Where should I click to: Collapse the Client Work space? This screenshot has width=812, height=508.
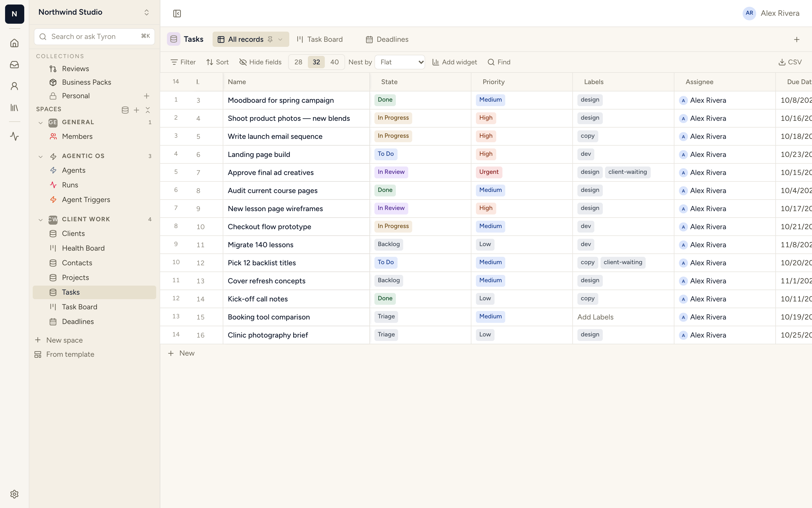point(41,220)
